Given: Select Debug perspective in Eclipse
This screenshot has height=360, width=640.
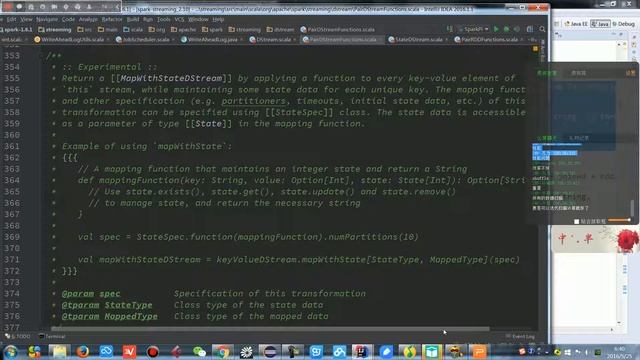Looking at the screenshot, I should [x=623, y=24].
